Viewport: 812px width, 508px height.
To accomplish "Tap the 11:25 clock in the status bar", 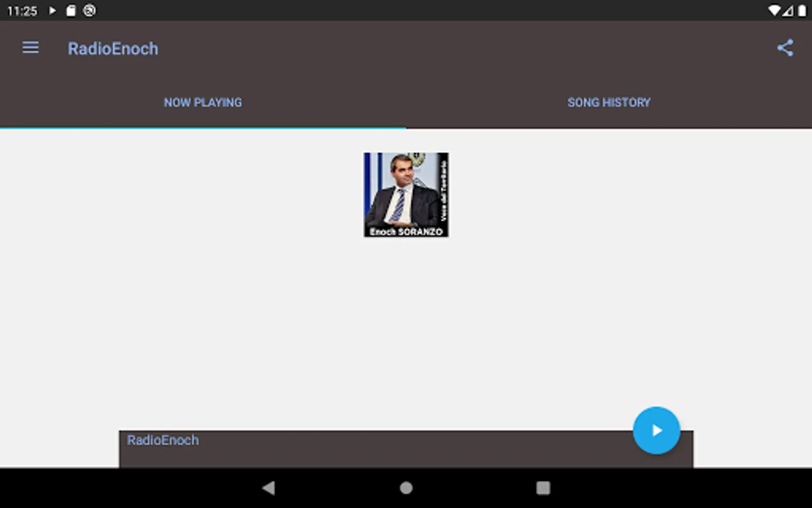I will [22, 11].
